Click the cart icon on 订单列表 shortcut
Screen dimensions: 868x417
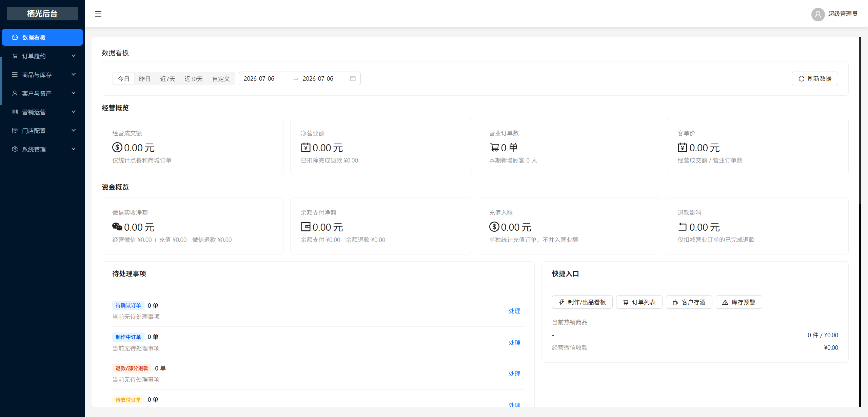click(x=626, y=302)
